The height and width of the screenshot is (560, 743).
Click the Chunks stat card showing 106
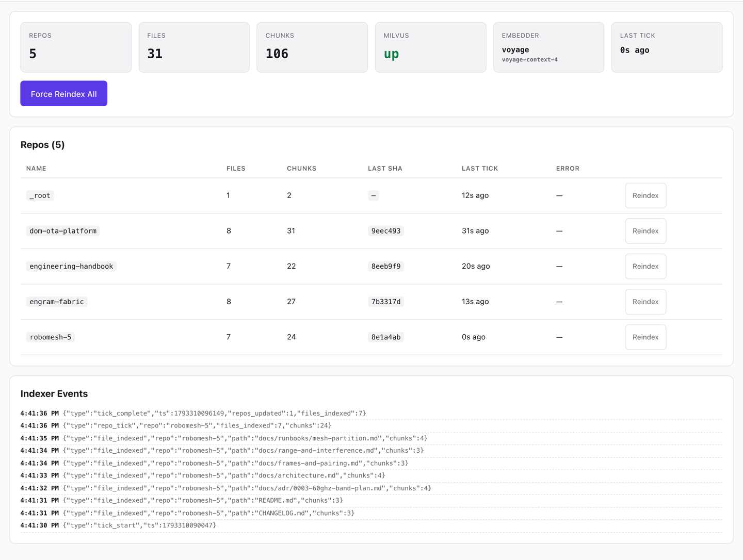pyautogui.click(x=312, y=47)
